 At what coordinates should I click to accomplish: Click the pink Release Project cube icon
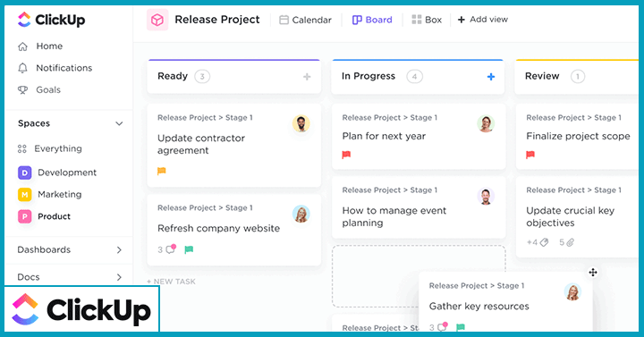pyautogui.click(x=157, y=20)
